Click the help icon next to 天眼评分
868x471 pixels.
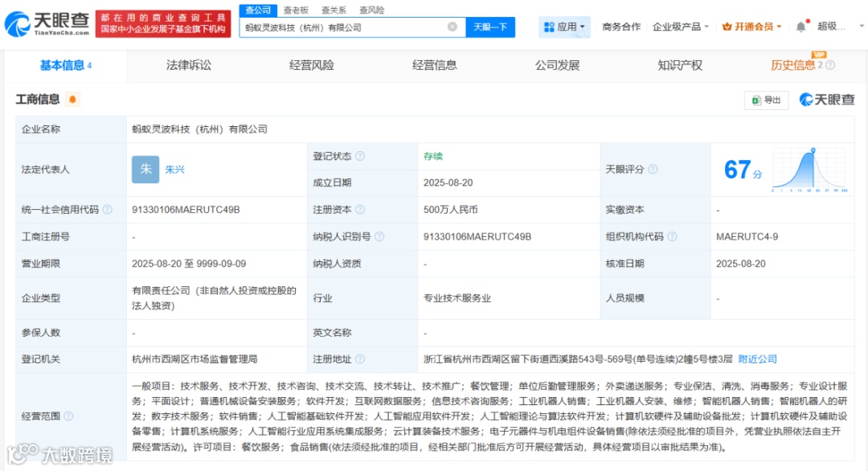point(653,170)
